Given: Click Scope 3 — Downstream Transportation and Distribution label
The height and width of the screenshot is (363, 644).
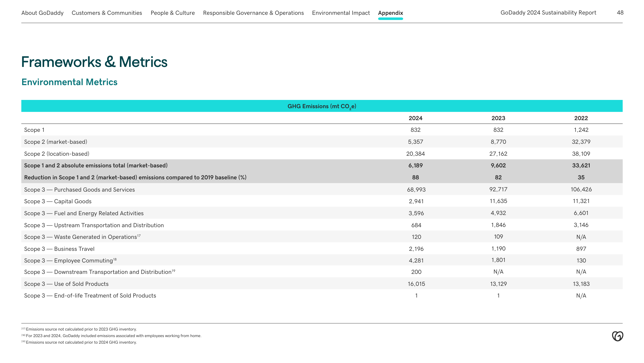Looking at the screenshot, I should pos(100,272).
